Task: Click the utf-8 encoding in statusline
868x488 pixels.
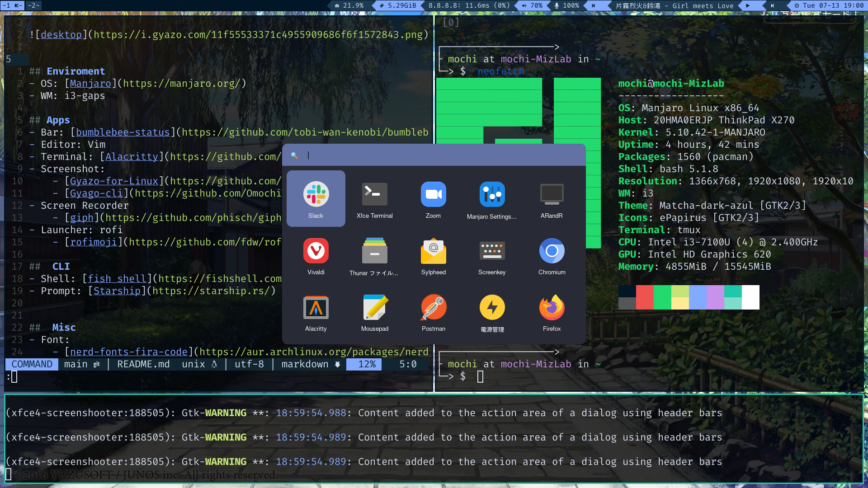Action: coord(249,364)
